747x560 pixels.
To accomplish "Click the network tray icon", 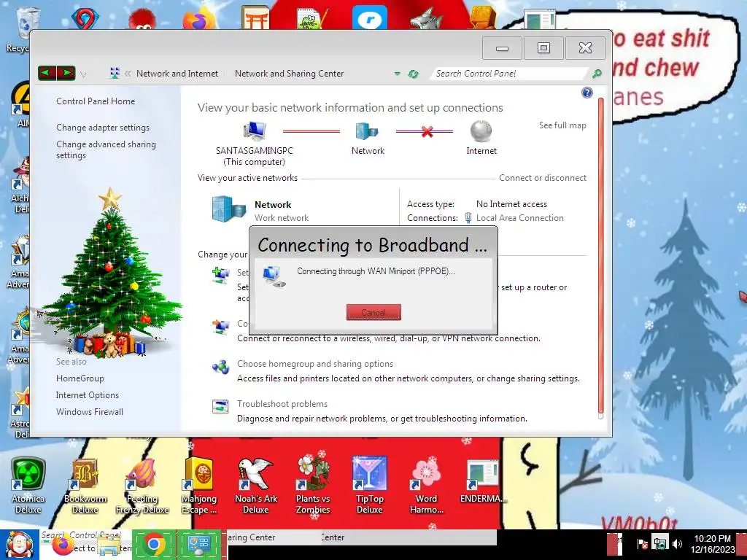I will click(x=660, y=543).
